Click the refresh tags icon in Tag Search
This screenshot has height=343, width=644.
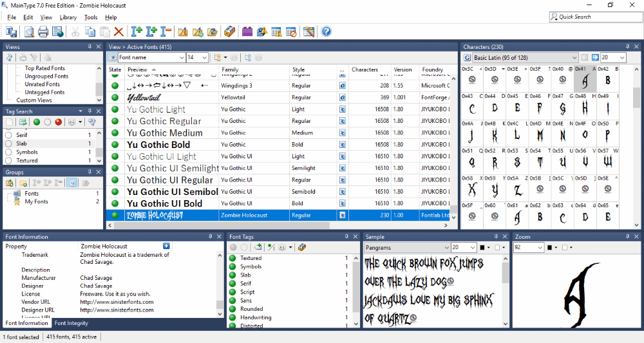(x=23, y=122)
